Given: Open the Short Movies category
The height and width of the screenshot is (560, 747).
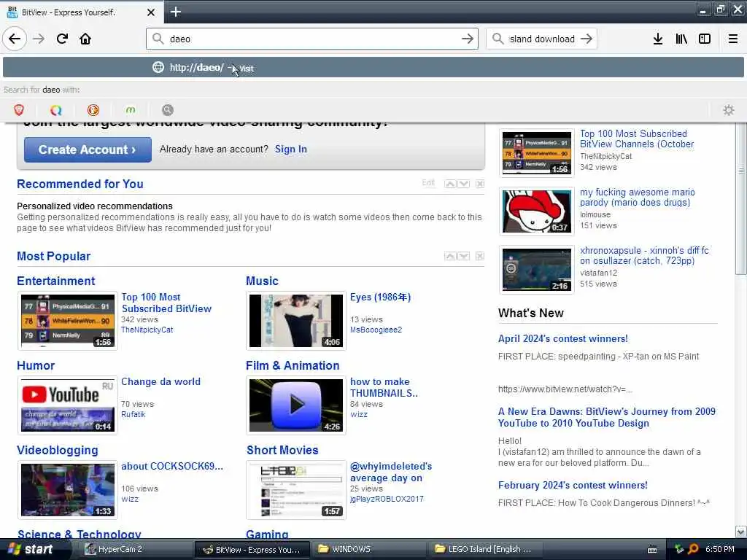Looking at the screenshot, I should point(282,450).
